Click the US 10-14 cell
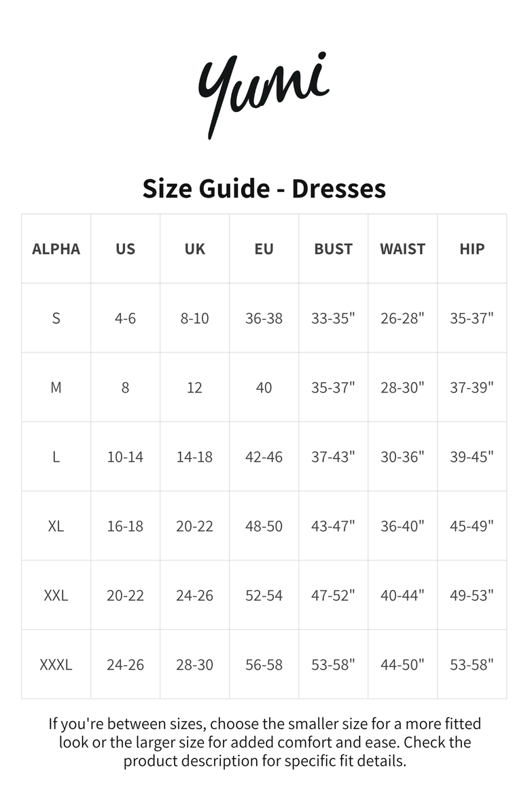 click(x=126, y=457)
